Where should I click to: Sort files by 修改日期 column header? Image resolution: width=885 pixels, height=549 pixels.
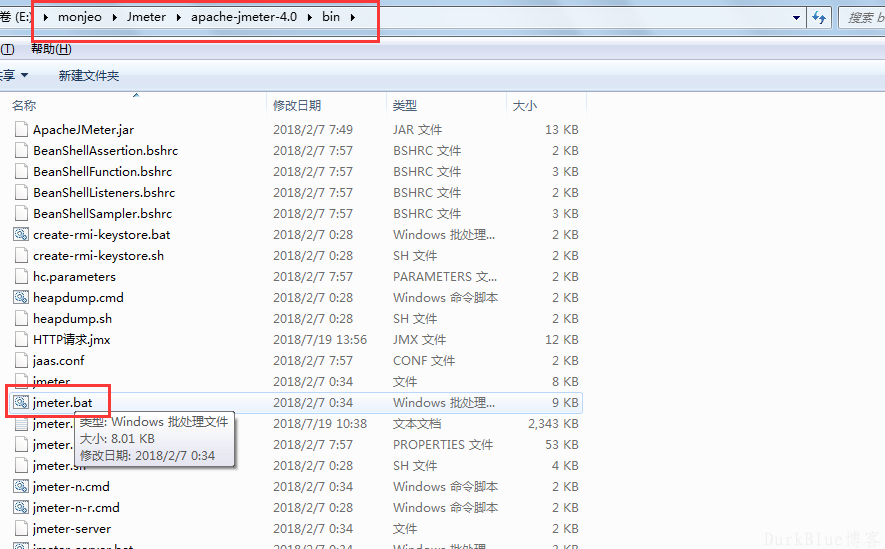click(297, 106)
